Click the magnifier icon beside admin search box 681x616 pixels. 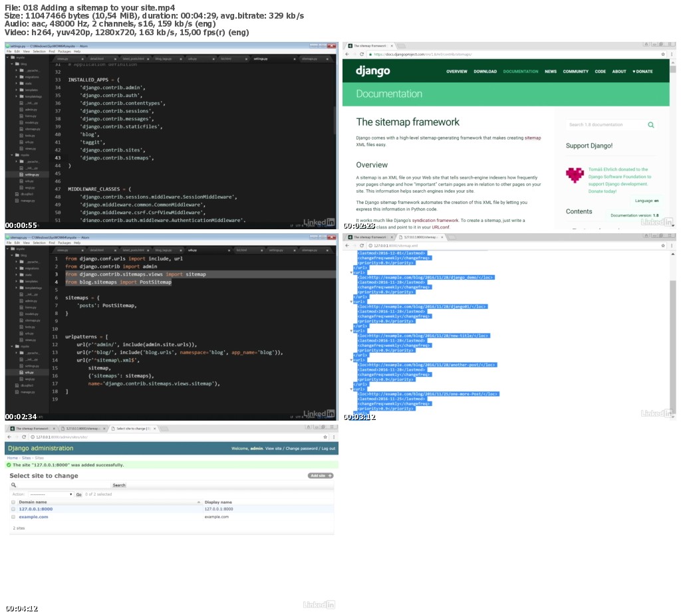coord(13,485)
